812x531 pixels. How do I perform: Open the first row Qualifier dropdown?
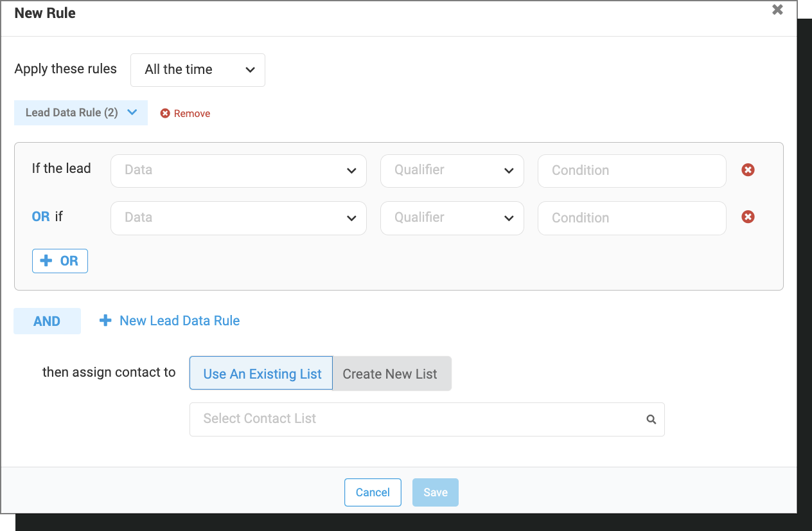tap(452, 170)
